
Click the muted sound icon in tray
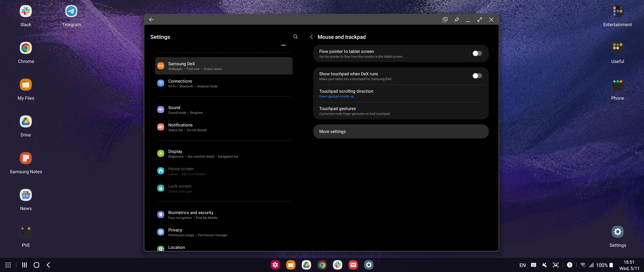[x=545, y=265]
